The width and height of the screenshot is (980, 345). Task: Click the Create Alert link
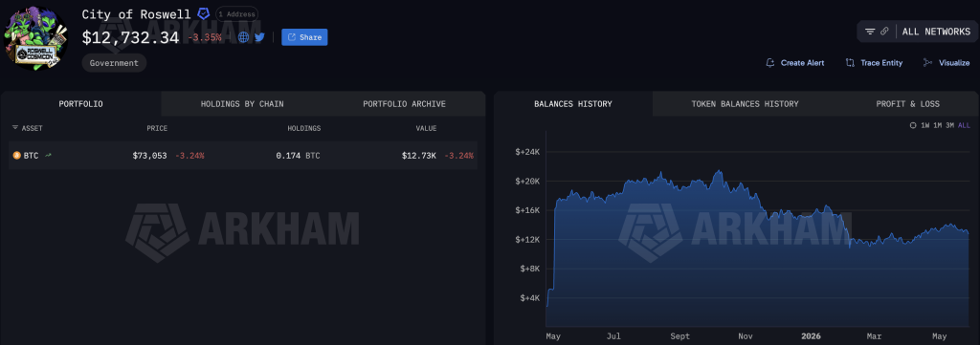(803, 63)
